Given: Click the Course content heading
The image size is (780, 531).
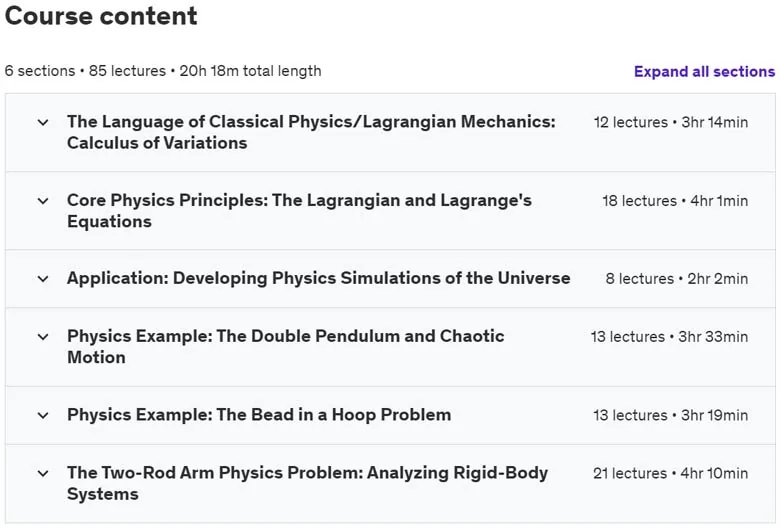Looking at the screenshot, I should pyautogui.click(x=101, y=15).
